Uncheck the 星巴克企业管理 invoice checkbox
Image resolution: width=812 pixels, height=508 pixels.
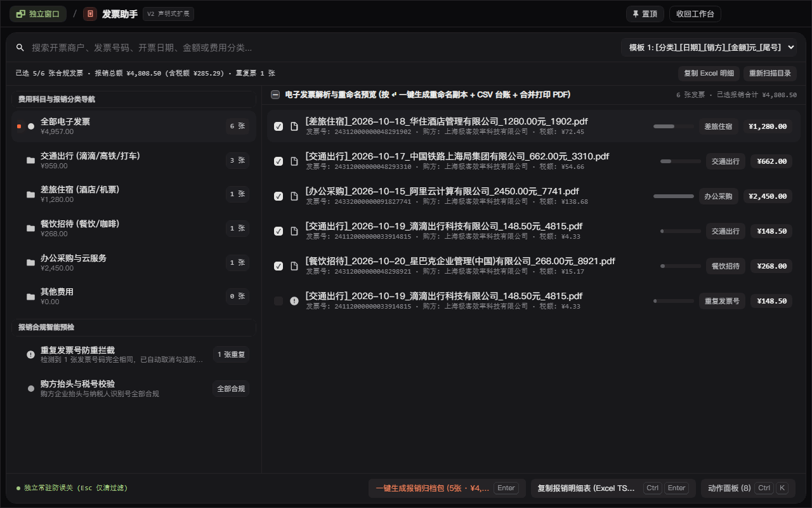pyautogui.click(x=278, y=266)
